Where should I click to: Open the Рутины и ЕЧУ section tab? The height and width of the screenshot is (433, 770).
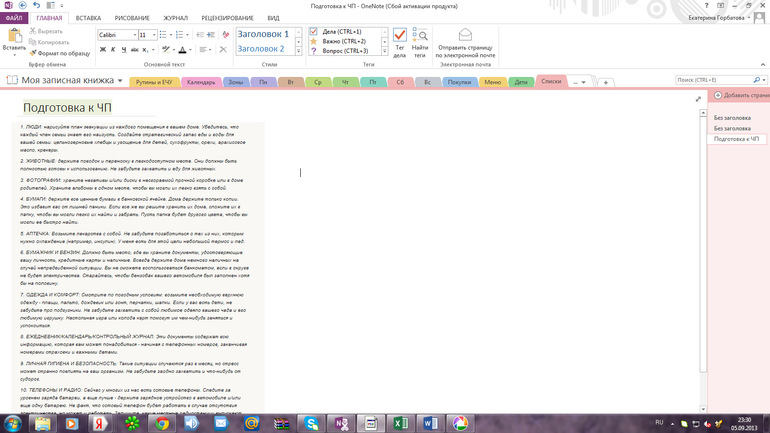coord(154,82)
